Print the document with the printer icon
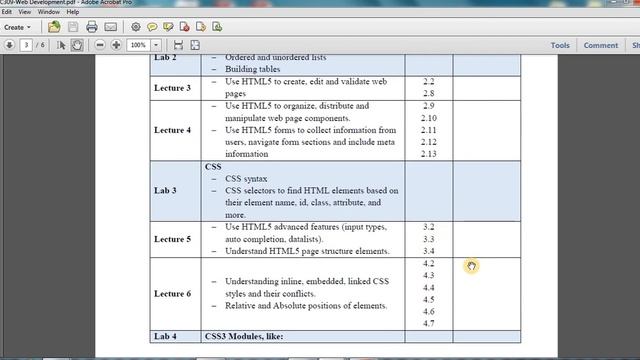640x360 pixels. (92, 27)
